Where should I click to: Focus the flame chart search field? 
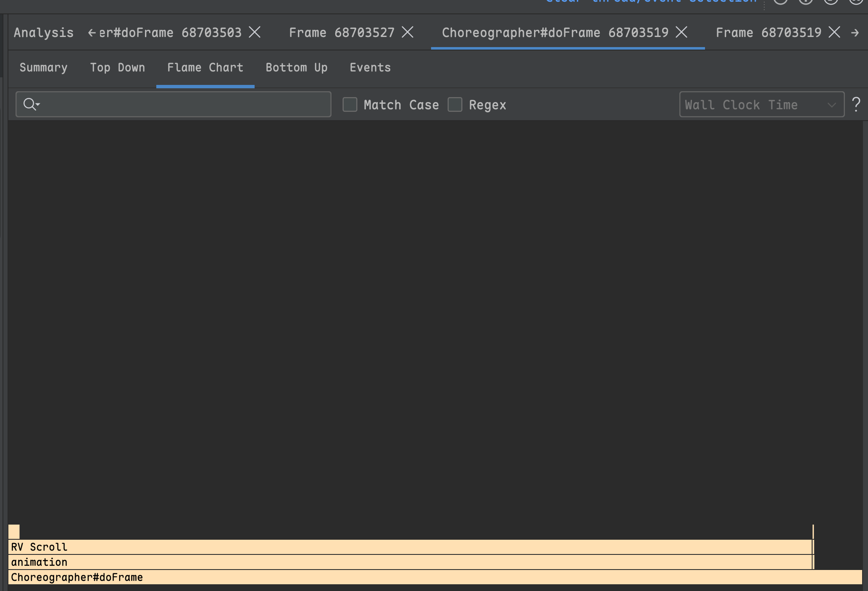(x=185, y=104)
